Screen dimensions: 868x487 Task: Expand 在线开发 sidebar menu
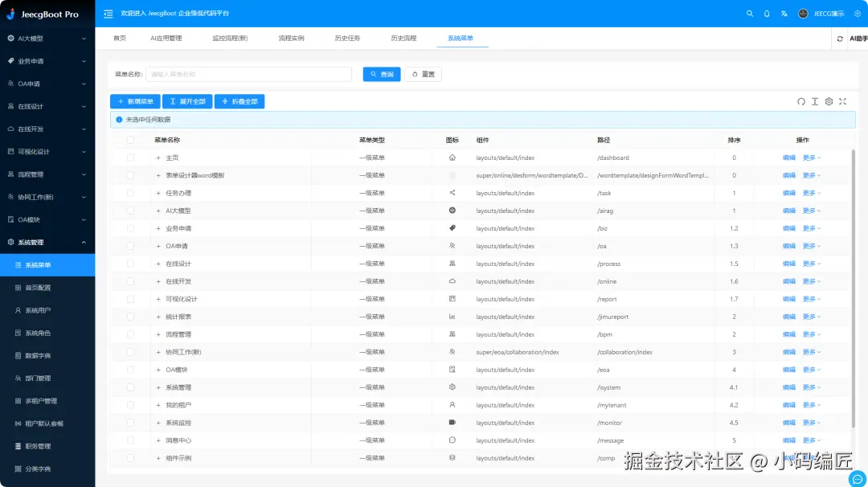[x=47, y=129]
